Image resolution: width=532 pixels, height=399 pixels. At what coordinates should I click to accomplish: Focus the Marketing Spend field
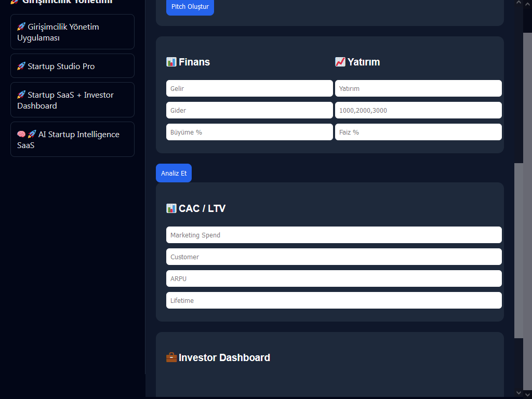(x=334, y=235)
